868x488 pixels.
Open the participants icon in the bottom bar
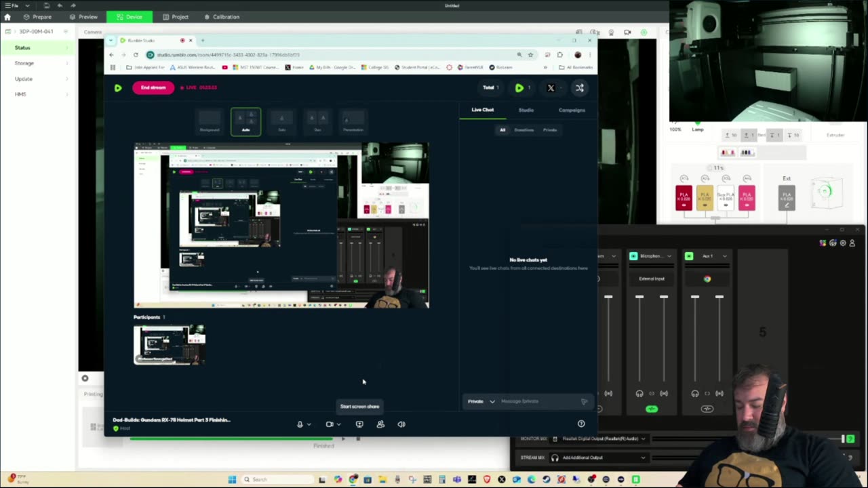click(x=380, y=424)
